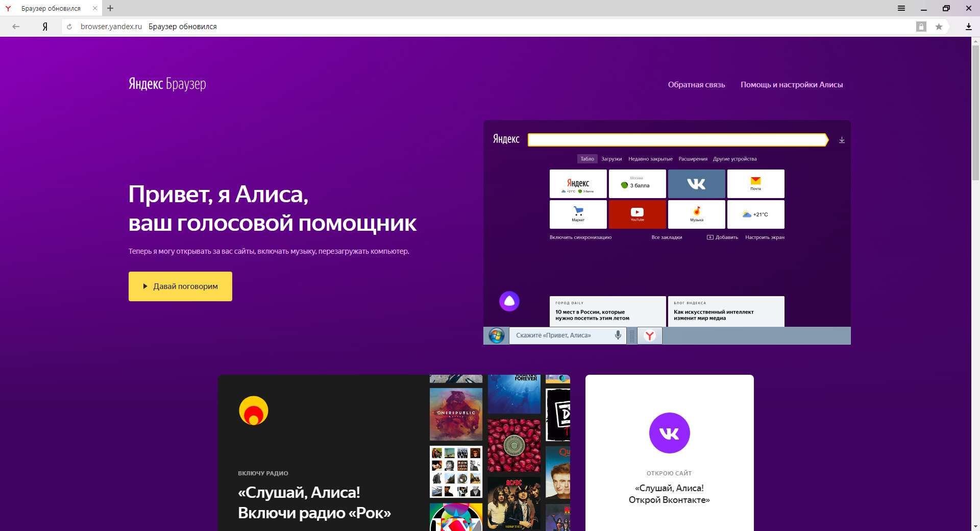This screenshot has width=980, height=531.
Task: Open the browser hamburger menu
Action: coord(901,8)
